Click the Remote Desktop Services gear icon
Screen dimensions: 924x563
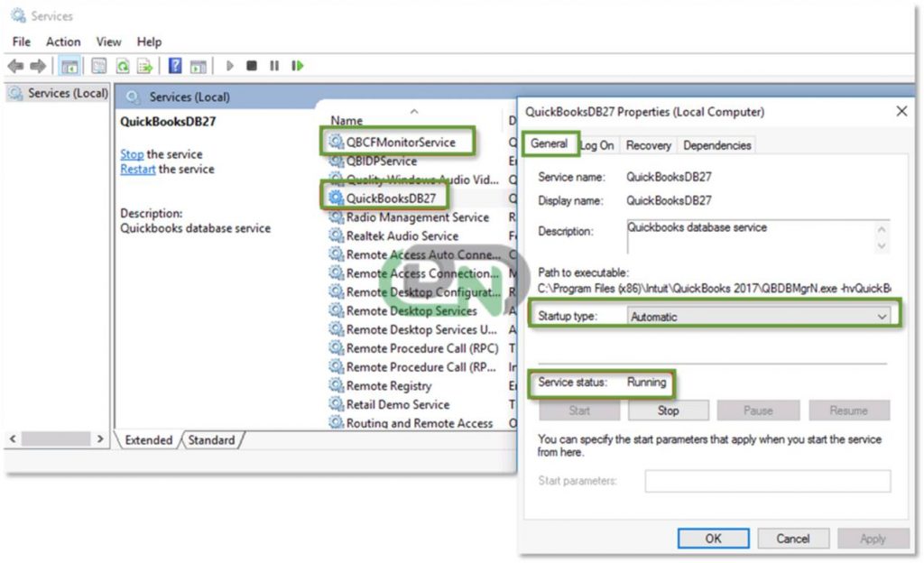336,310
